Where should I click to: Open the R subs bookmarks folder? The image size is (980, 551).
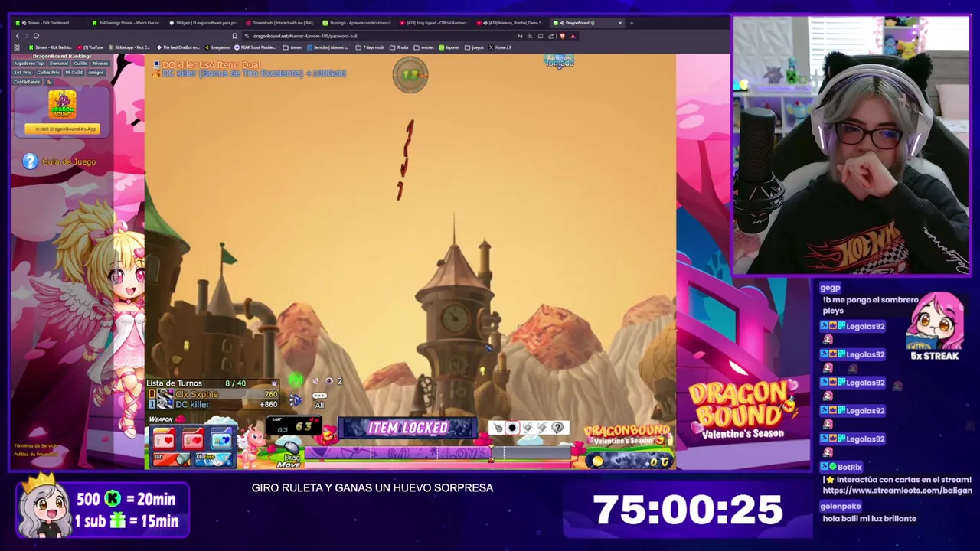point(399,47)
